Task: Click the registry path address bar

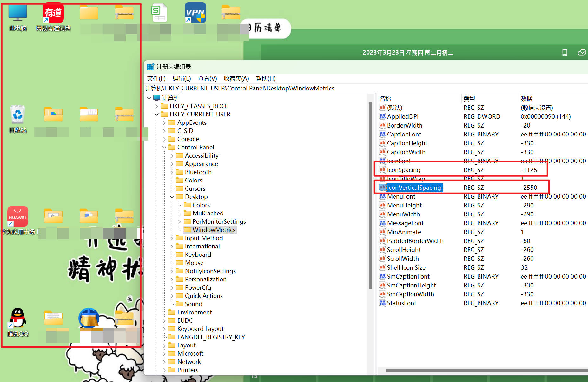Action: tap(366, 88)
